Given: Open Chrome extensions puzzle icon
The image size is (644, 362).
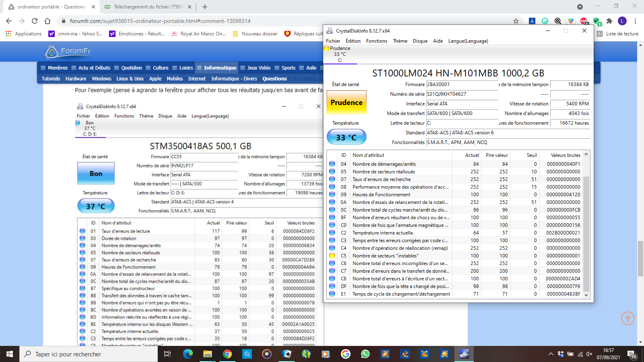Looking at the screenshot, I should pos(609,21).
